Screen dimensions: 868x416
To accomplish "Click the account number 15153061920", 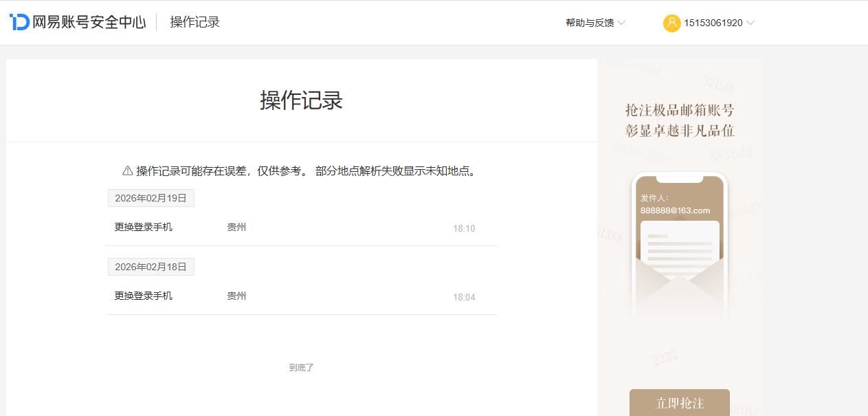I will [x=713, y=23].
